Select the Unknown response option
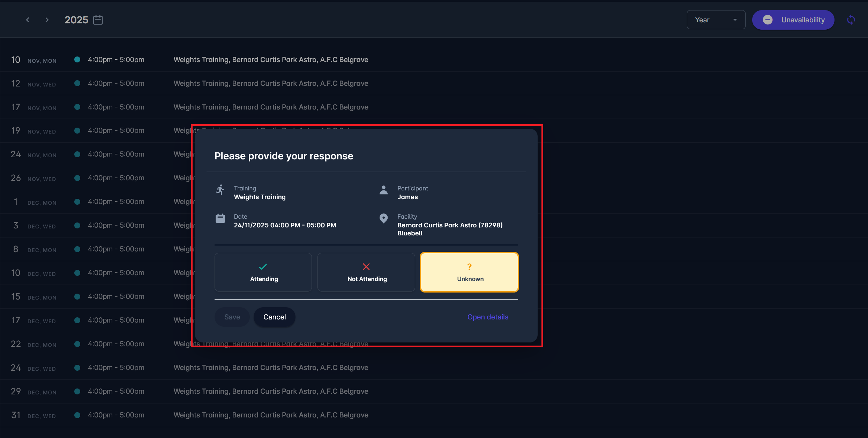The height and width of the screenshot is (438, 868). [469, 272]
